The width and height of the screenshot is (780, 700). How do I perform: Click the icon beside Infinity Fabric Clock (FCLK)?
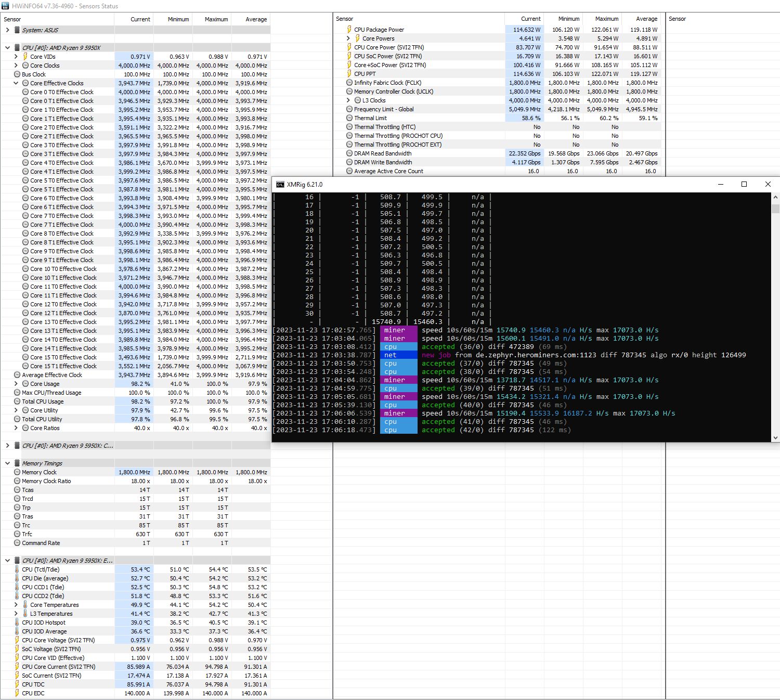click(349, 83)
